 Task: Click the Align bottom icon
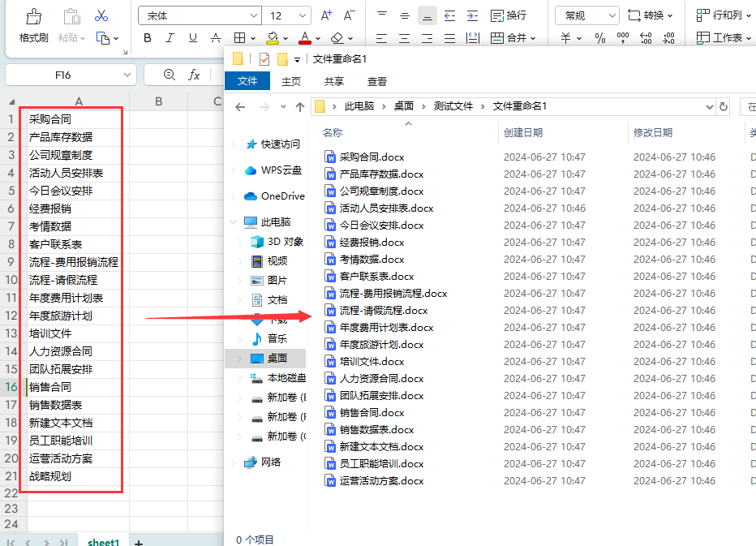427,16
